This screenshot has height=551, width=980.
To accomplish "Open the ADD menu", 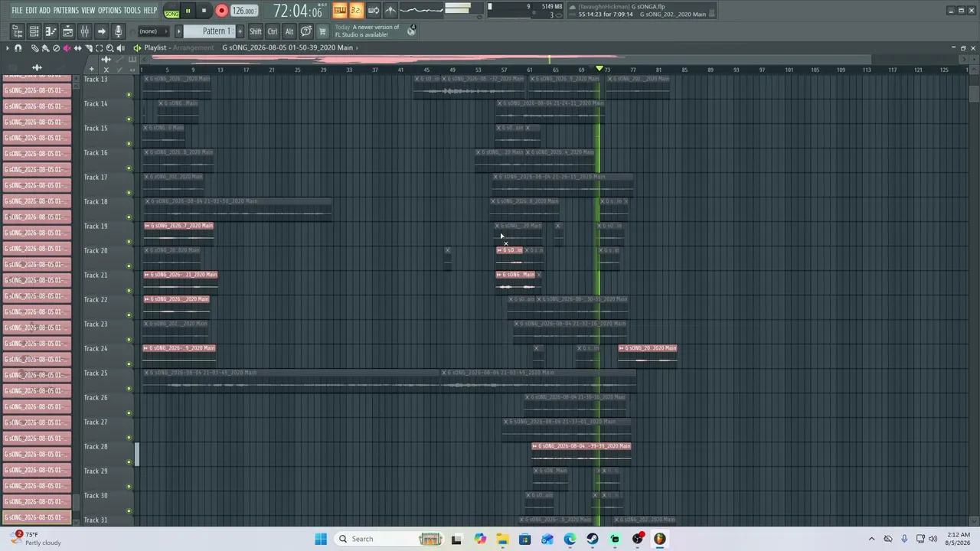I will (45, 10).
